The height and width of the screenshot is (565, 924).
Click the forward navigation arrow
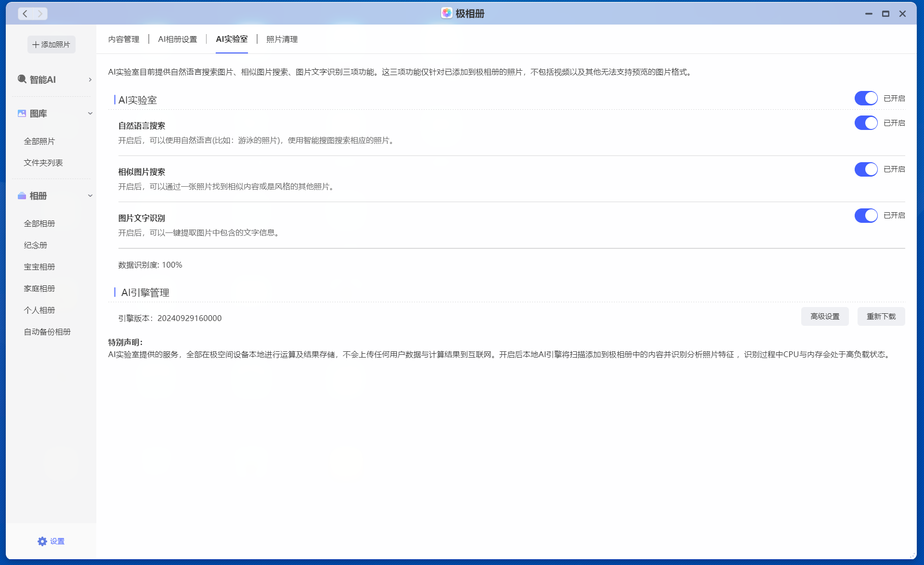41,13
